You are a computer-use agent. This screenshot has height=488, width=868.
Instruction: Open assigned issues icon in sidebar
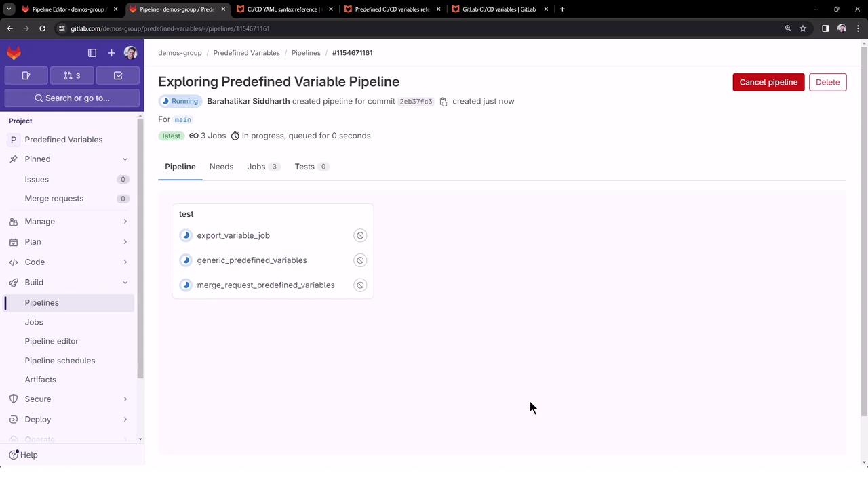[26, 76]
